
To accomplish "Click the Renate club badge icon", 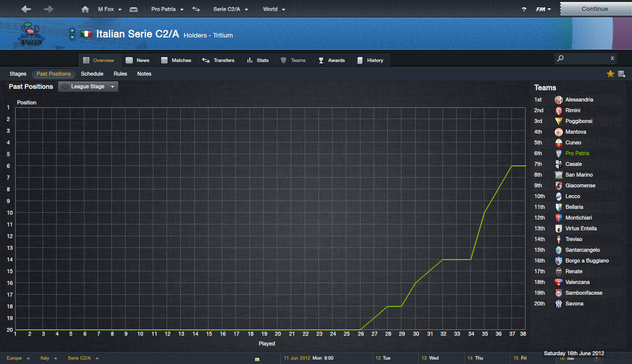I will [x=559, y=271].
